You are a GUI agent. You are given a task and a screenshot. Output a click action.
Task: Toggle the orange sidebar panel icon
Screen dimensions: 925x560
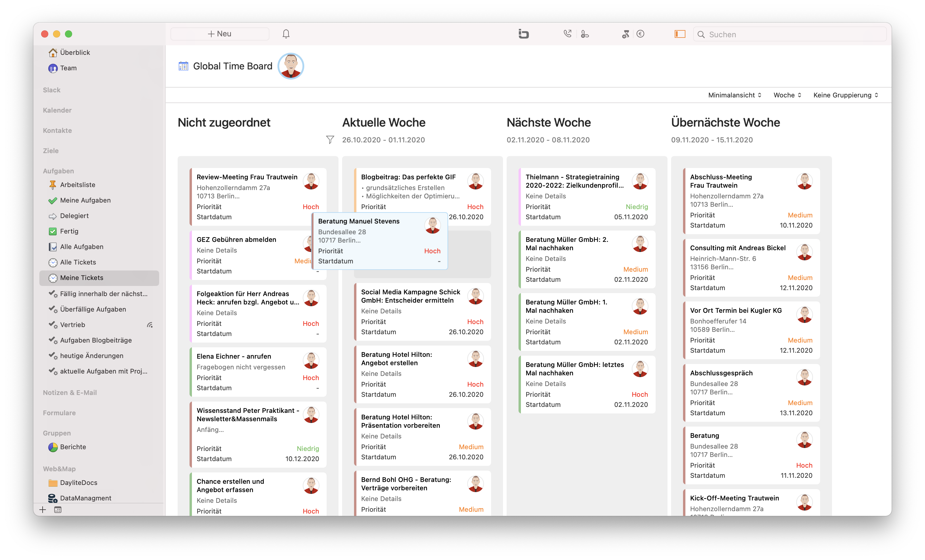point(680,34)
